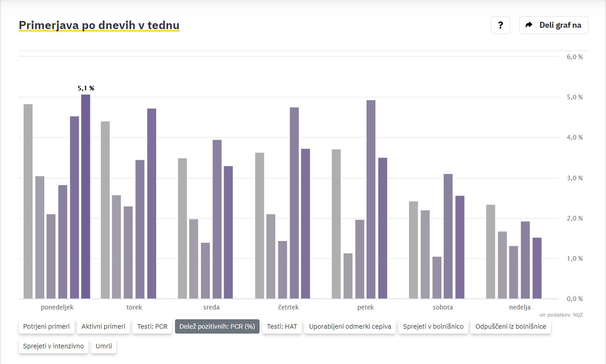Click the shortest bar for sobota
Image resolution: width=606 pixels, height=364 pixels.
click(x=437, y=278)
